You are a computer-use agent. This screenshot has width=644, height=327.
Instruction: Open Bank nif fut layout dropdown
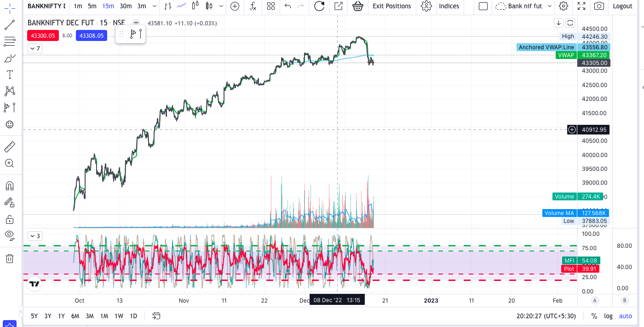point(524,6)
